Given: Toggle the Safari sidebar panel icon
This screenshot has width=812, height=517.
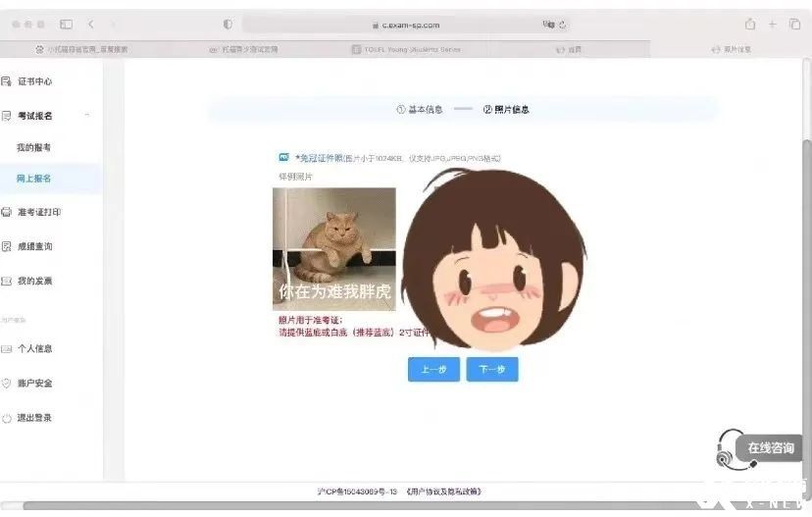Looking at the screenshot, I should (x=67, y=25).
